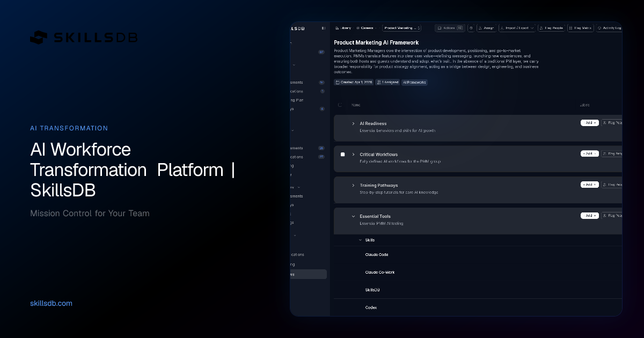Open the Add dropdown for Critical Workflows
Screen dimensions: 644x338
click(x=590, y=153)
